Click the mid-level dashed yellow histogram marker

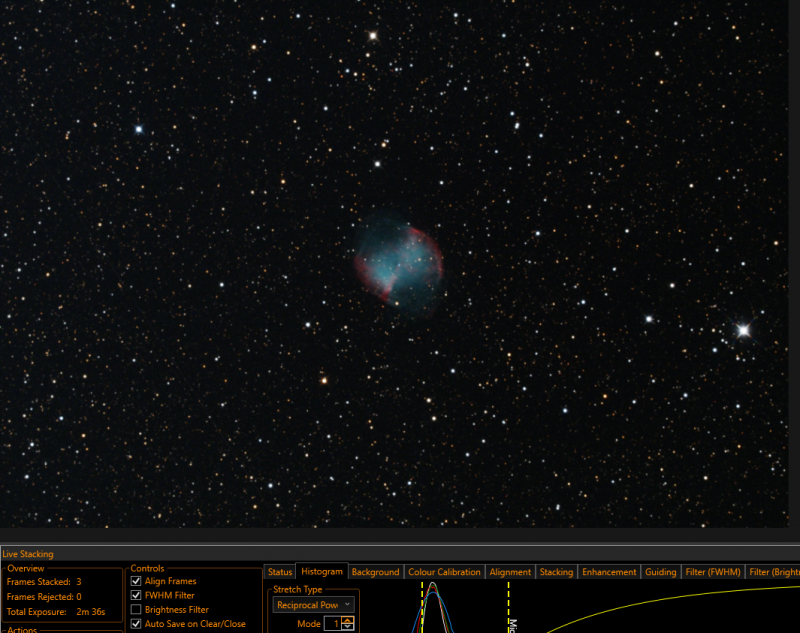pos(509,607)
